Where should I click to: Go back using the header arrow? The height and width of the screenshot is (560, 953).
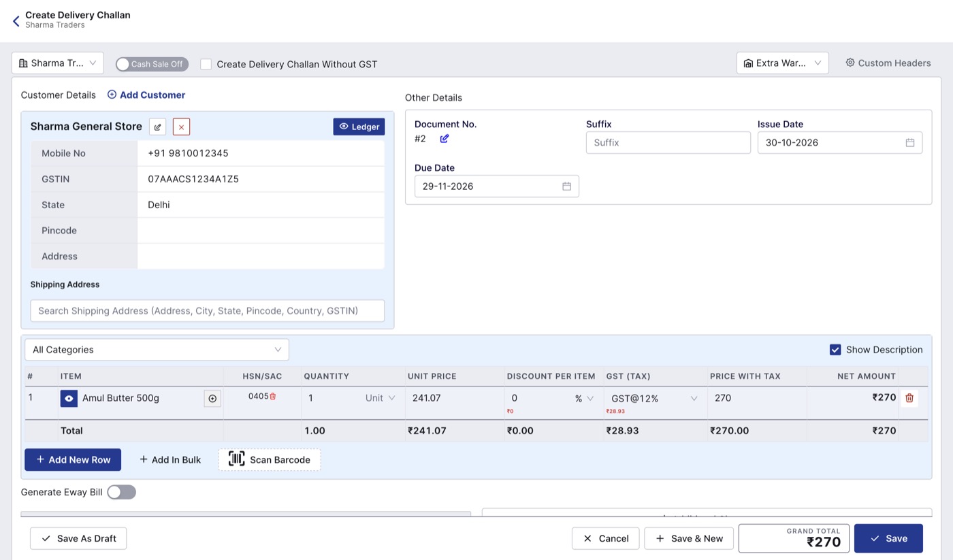[x=16, y=21]
